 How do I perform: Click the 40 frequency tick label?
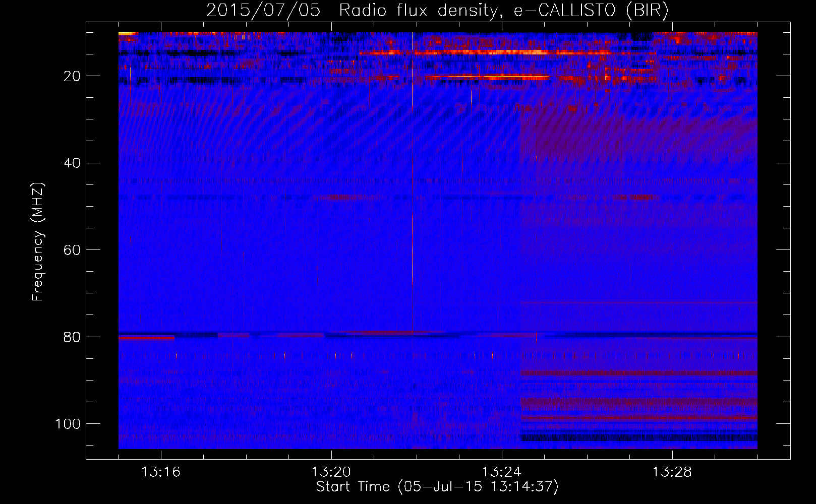click(x=73, y=163)
